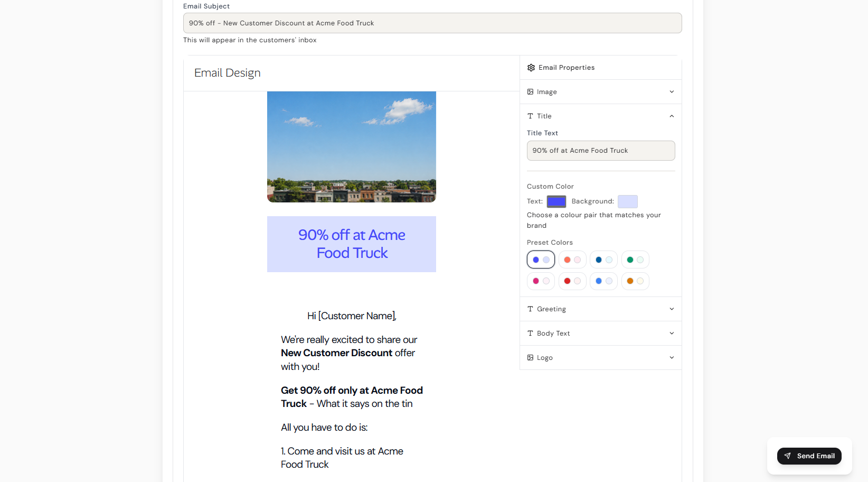Open the Text custom color swatch

pyautogui.click(x=556, y=201)
